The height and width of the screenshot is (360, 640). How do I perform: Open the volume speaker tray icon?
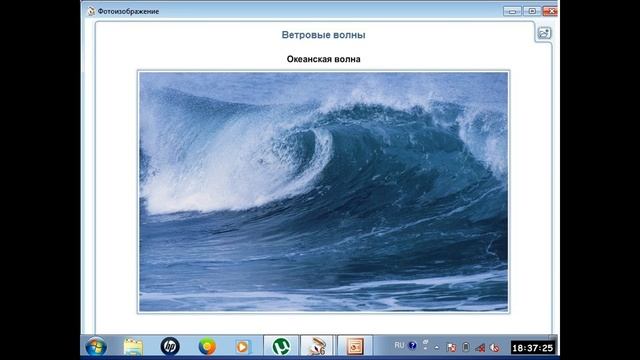(x=494, y=348)
